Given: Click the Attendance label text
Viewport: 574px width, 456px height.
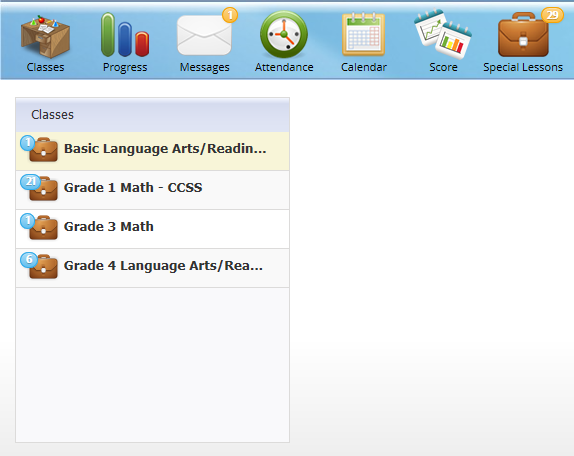Looking at the screenshot, I should point(284,67).
